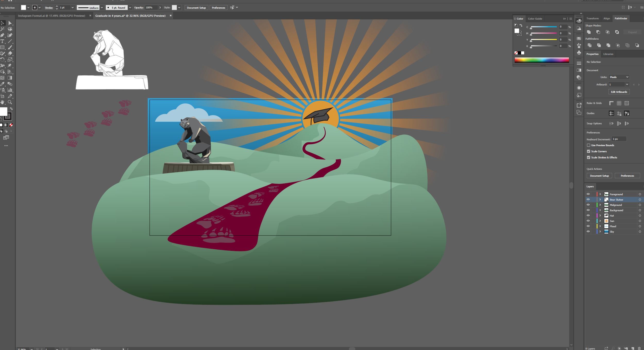The image size is (644, 350).
Task: Select the Zoom tool
Action: click(x=10, y=102)
